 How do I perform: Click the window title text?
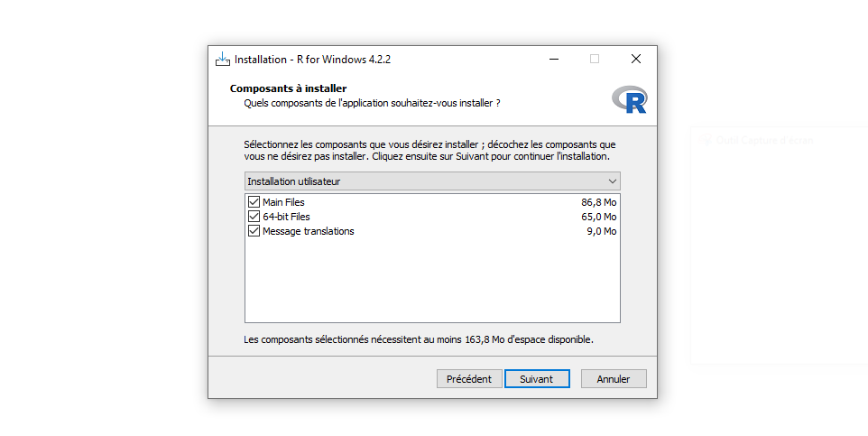point(312,60)
